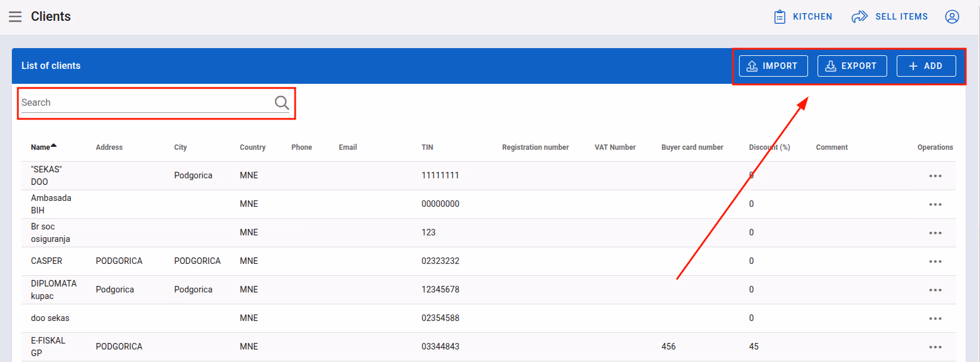Image resolution: width=980 pixels, height=362 pixels.
Task: Click discount value 45
Action: pos(754,347)
